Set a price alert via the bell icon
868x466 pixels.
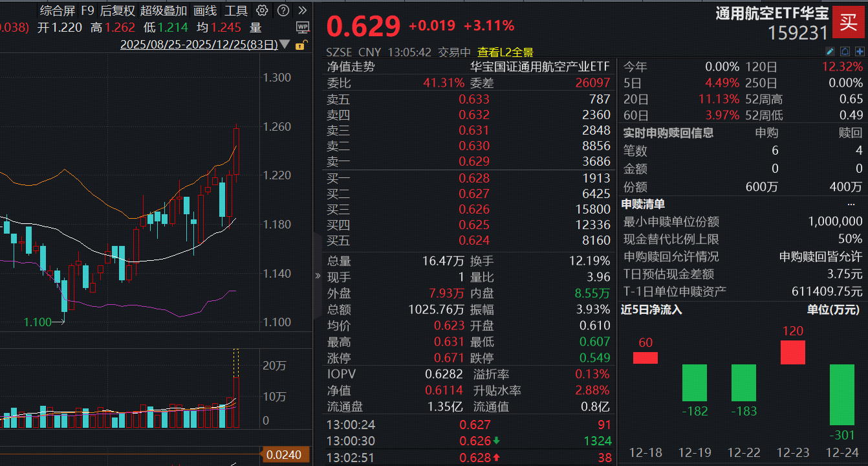pyautogui.click(x=845, y=51)
